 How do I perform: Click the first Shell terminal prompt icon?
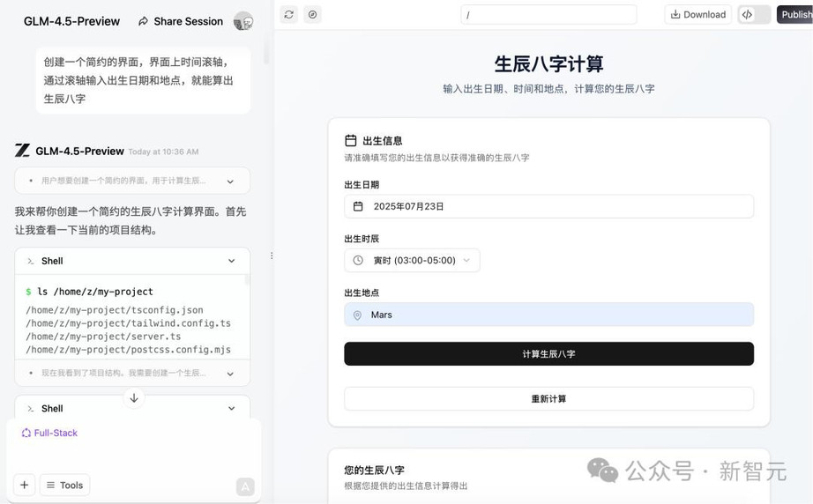[x=31, y=261]
